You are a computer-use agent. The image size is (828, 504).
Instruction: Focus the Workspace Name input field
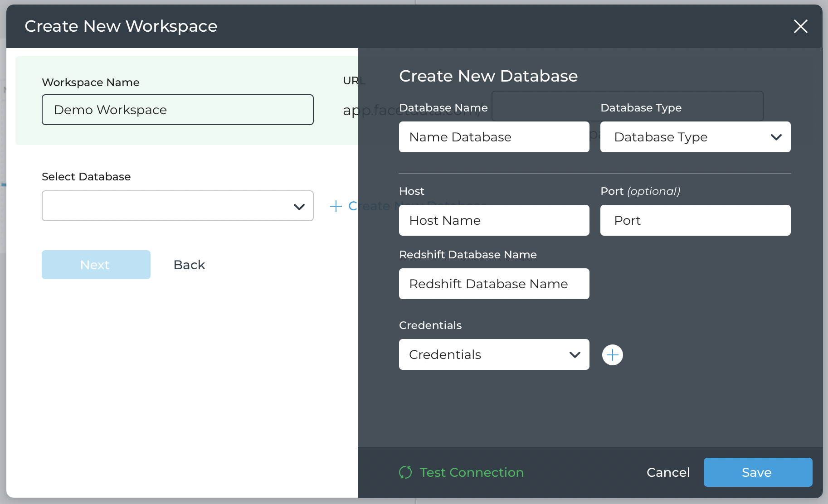[177, 110]
